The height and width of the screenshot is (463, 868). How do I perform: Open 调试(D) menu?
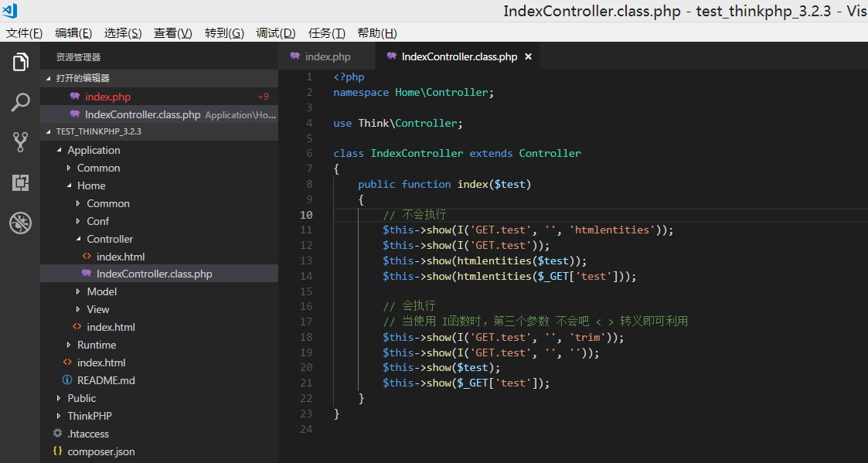[276, 33]
